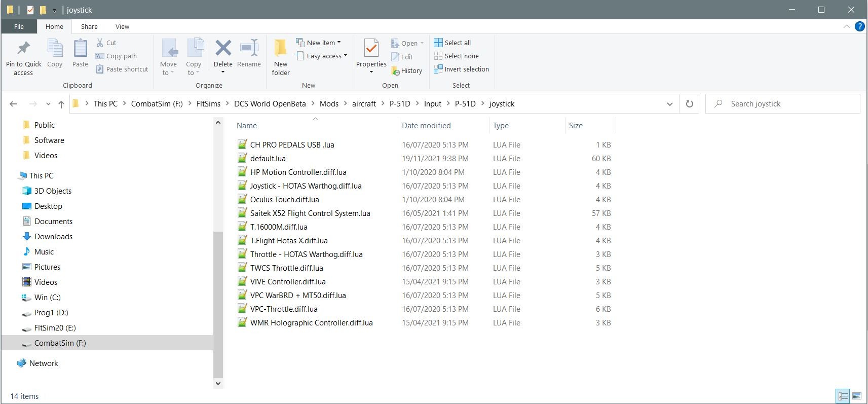Click Paste shortcut command

point(122,69)
